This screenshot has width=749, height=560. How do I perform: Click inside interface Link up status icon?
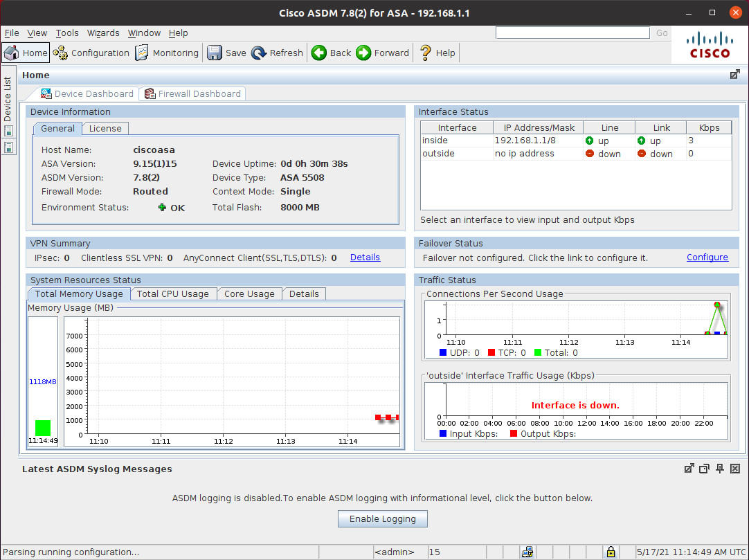(x=642, y=141)
